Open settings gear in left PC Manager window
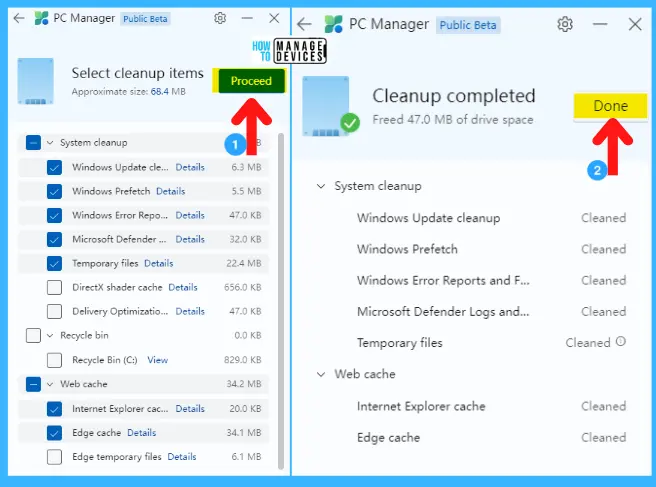The width and height of the screenshot is (656, 487). 220,18
